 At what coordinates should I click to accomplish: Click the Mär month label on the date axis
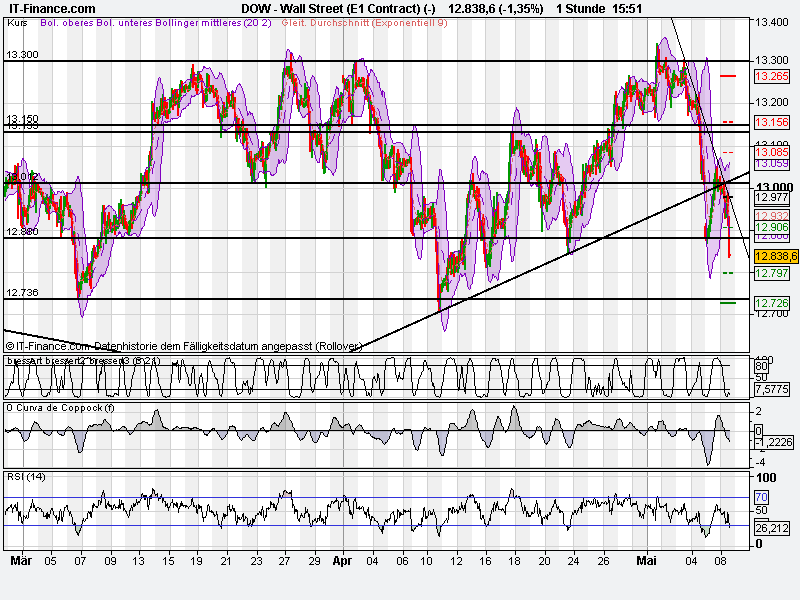(21, 561)
